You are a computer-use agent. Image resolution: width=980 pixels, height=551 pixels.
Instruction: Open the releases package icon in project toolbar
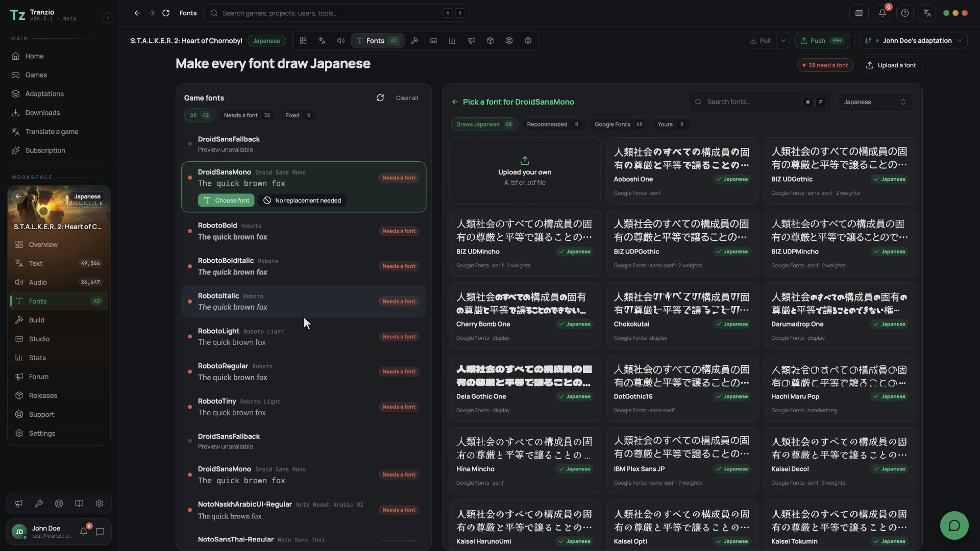click(x=490, y=41)
